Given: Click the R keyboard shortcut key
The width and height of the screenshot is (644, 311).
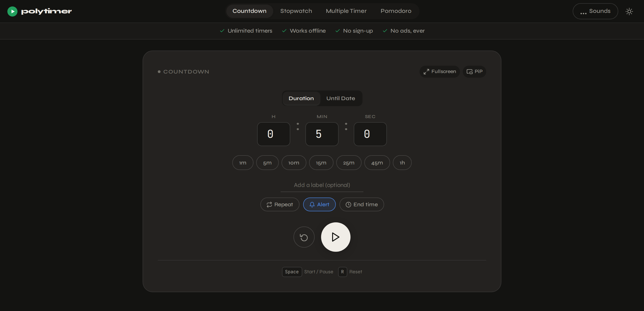Looking at the screenshot, I should click(342, 272).
